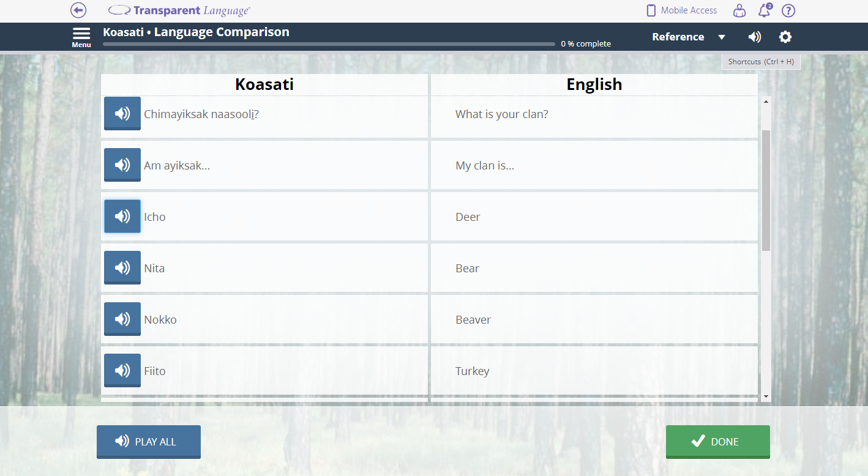Show Shortcuts (Ctrl + H) panel

tap(761, 62)
